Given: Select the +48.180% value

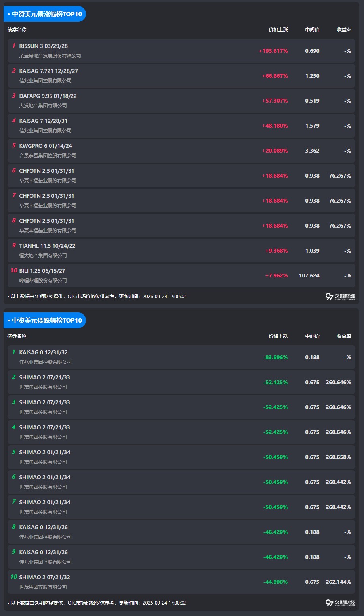Looking at the screenshot, I should (275, 126).
